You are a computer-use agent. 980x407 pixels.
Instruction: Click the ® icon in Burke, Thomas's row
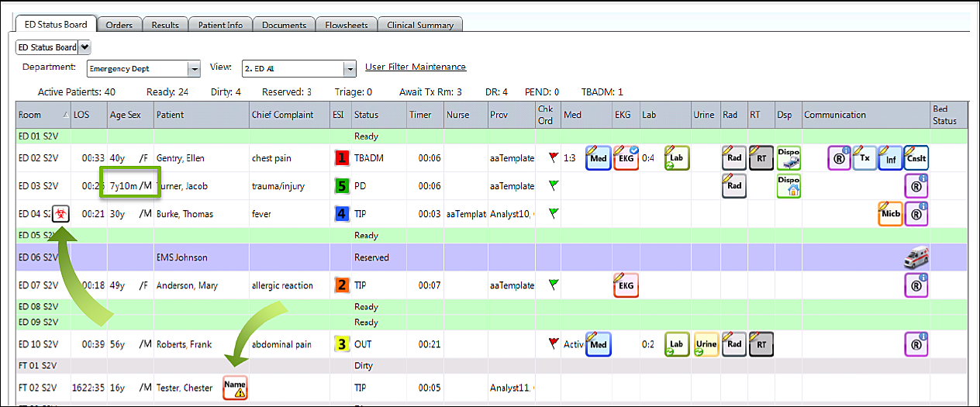[916, 214]
